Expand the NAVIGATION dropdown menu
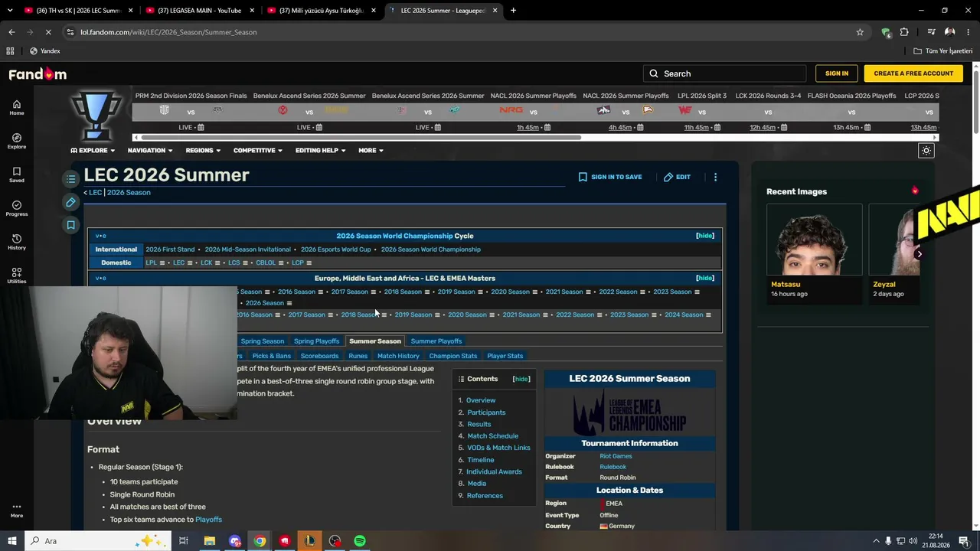 150,151
